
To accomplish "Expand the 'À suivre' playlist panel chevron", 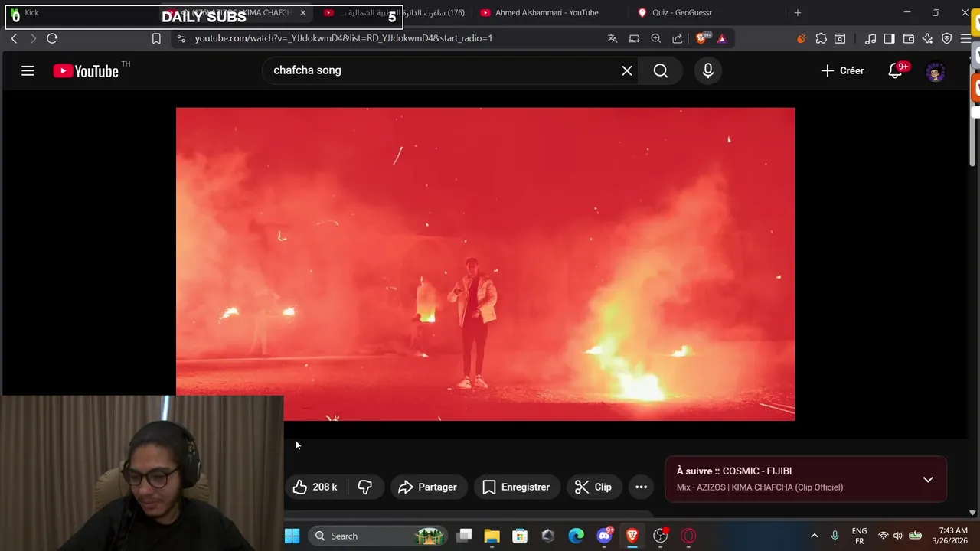I will (928, 480).
